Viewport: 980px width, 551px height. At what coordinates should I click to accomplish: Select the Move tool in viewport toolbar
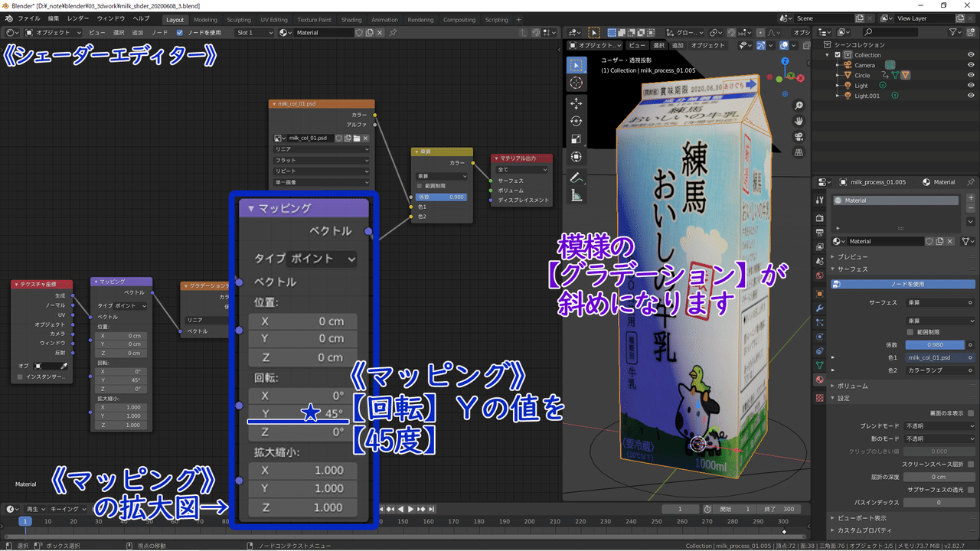click(x=577, y=103)
